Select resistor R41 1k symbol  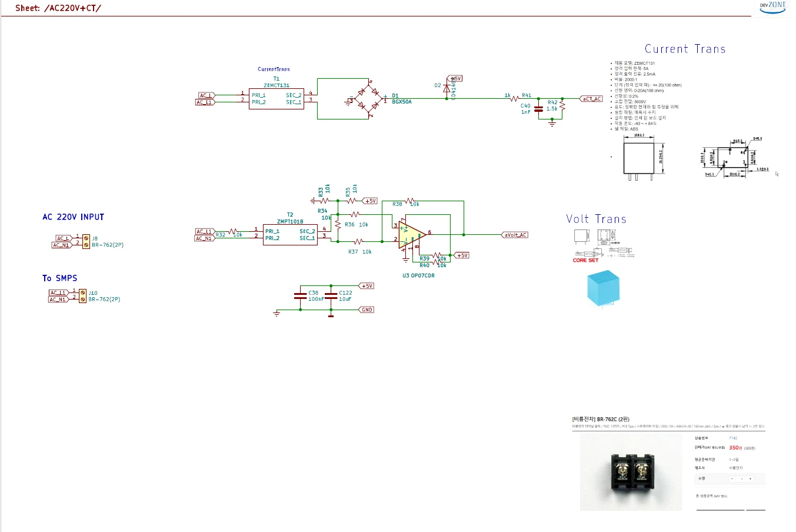tap(515, 98)
